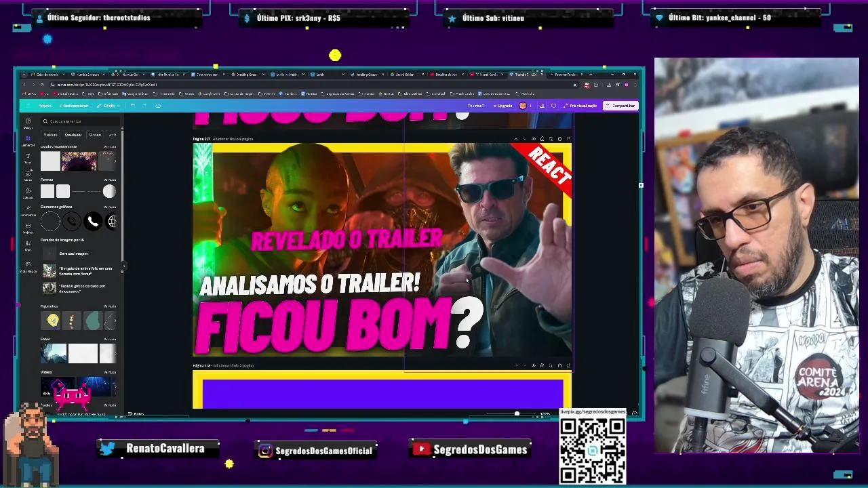868x488 pixels.
Task: Open the Design panel in Canva sidebar
Action: coord(28,123)
